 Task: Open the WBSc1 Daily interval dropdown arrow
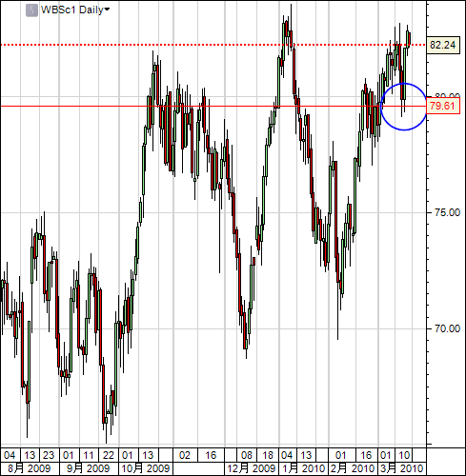107,10
